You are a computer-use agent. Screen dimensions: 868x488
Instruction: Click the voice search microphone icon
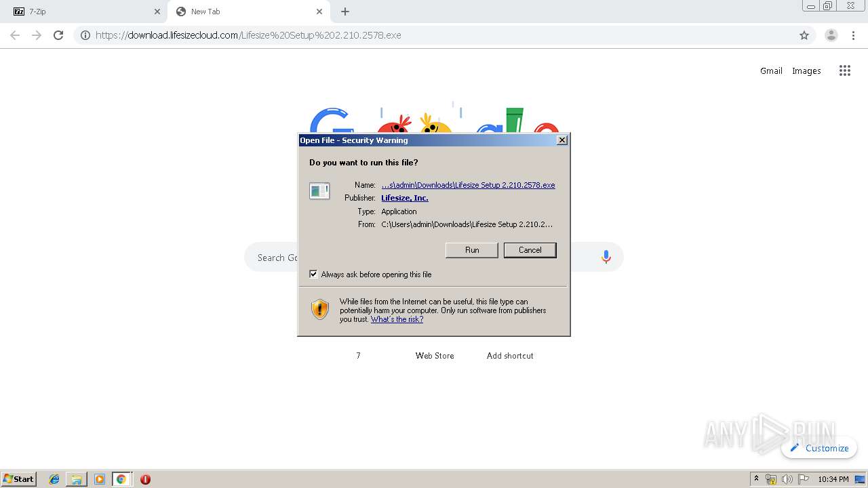(606, 257)
